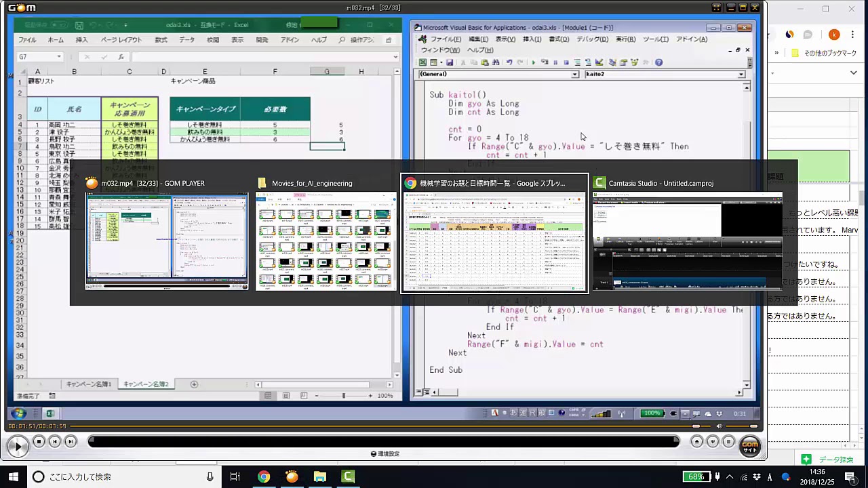The width and height of the screenshot is (868, 488).
Task: Select the Google spreadsheet window thumbnail
Action: coord(494,241)
